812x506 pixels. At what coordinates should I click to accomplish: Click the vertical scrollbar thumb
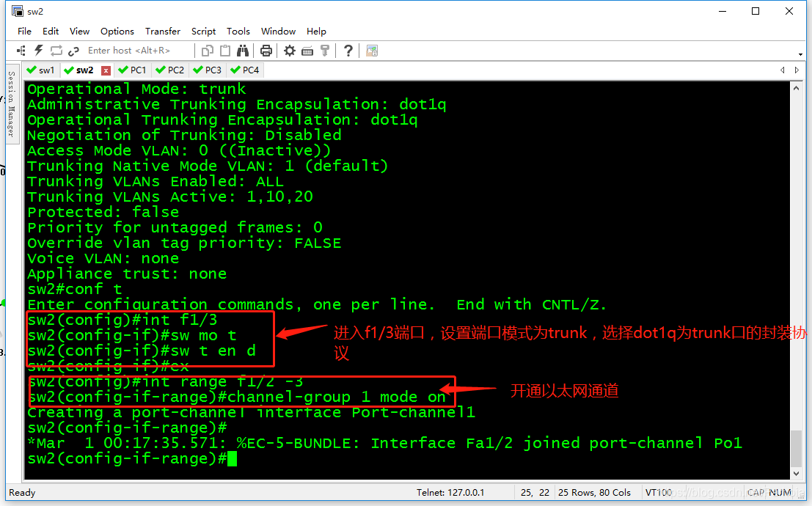(796, 449)
